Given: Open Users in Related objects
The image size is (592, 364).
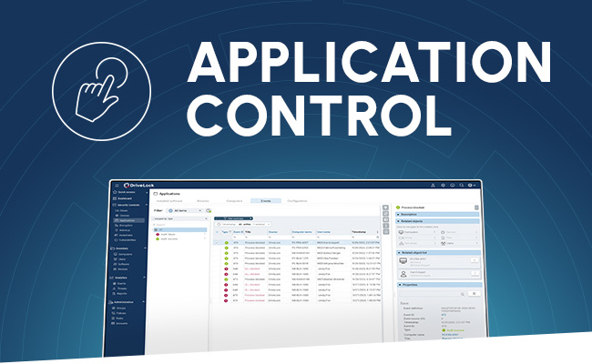Looking at the screenshot, I should pos(459,244).
